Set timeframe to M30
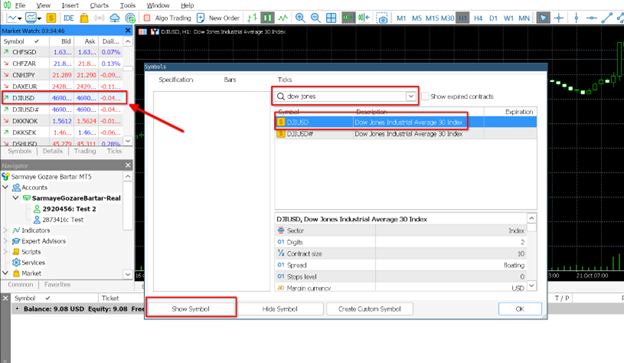Viewport: 624px width, 363px height. tap(447, 18)
